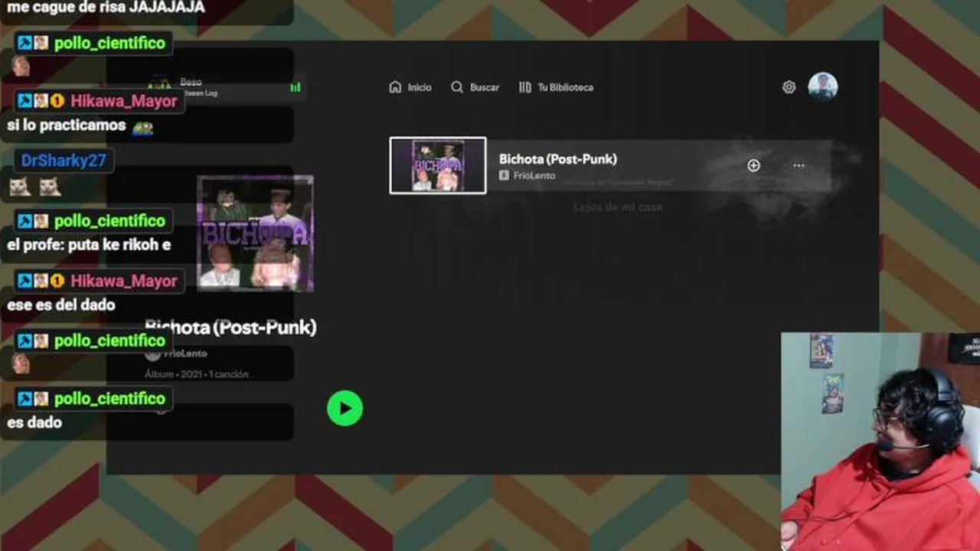
Task: Click pollo_cientifico username above 'el profe' message
Action: click(109, 220)
